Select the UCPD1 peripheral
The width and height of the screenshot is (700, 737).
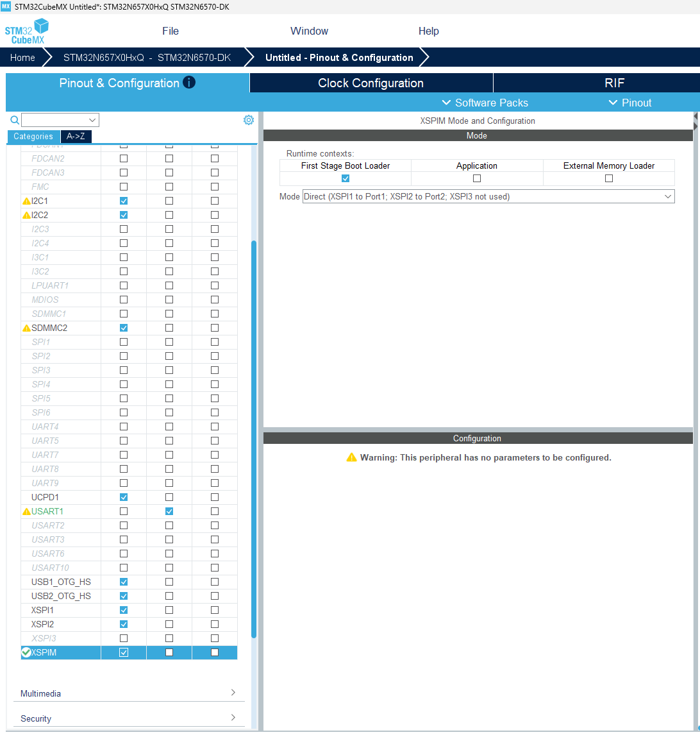(45, 497)
